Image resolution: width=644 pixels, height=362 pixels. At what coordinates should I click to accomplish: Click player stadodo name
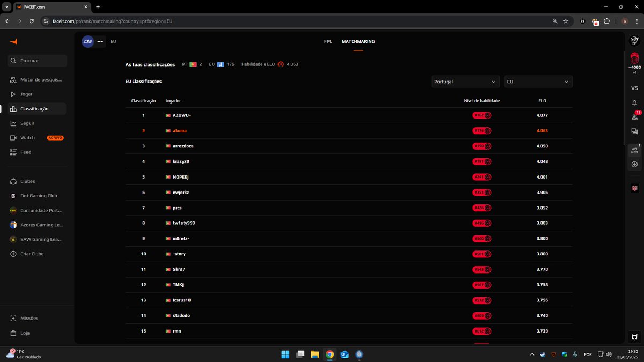[181, 315]
